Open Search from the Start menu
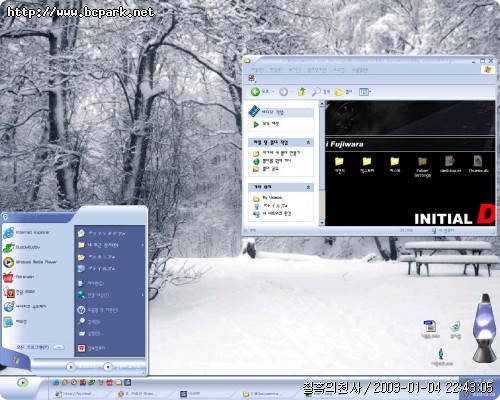 [89, 322]
